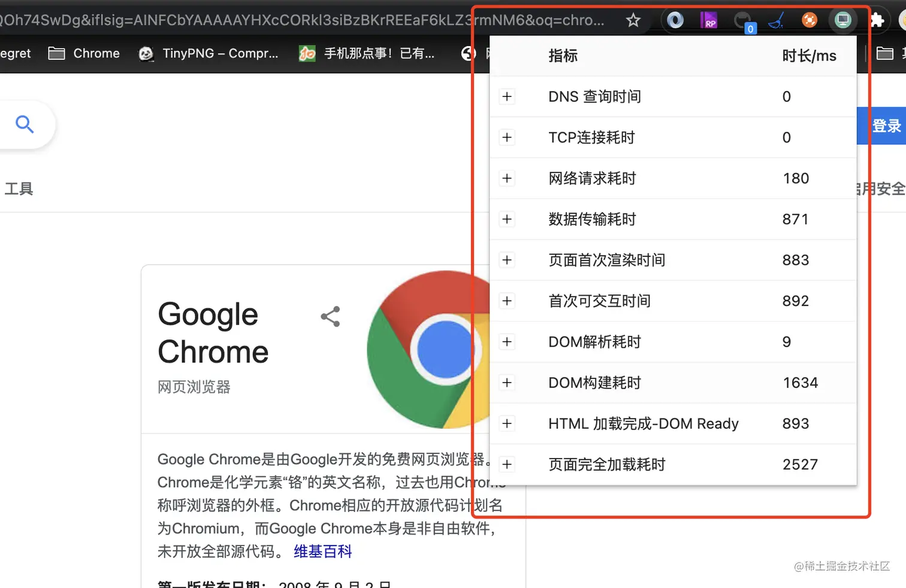
Task: Expand the 页面完全加载耗时 row
Action: pyautogui.click(x=507, y=464)
